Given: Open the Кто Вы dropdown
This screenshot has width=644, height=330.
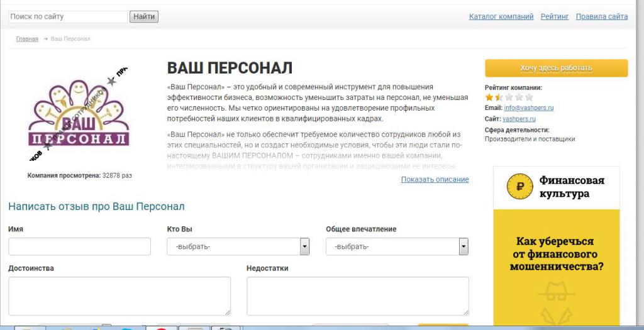Looking at the screenshot, I should point(238,246).
